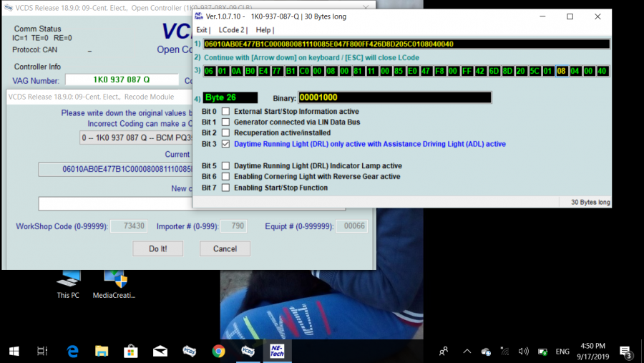Open Mail app from taskbar
This screenshot has height=363, width=644.
160,352
